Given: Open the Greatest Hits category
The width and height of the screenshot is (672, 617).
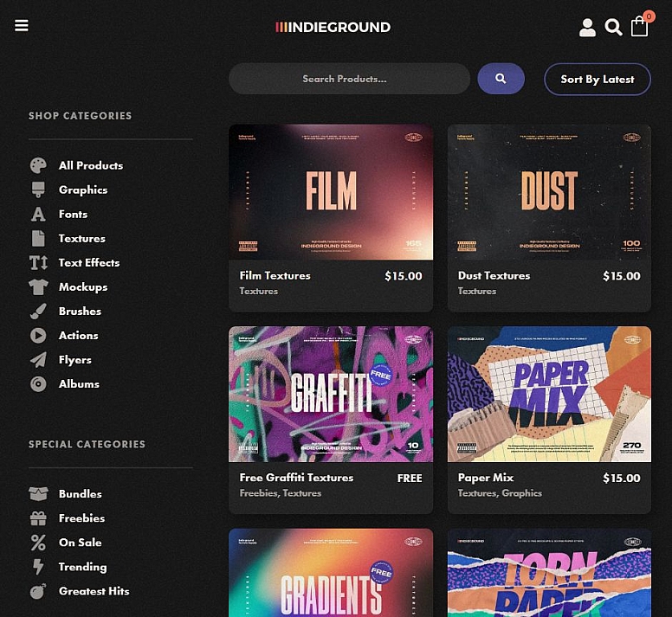Looking at the screenshot, I should pyautogui.click(x=94, y=591).
